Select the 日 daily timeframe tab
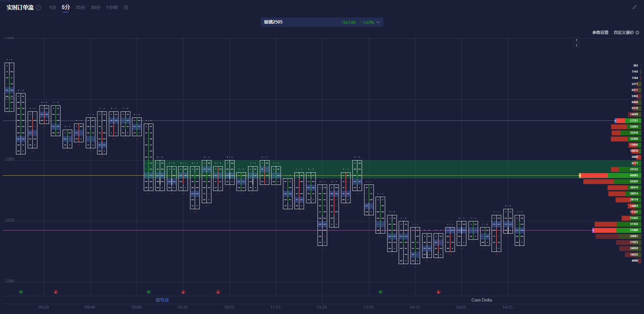This screenshot has height=314, width=644. pos(126,7)
